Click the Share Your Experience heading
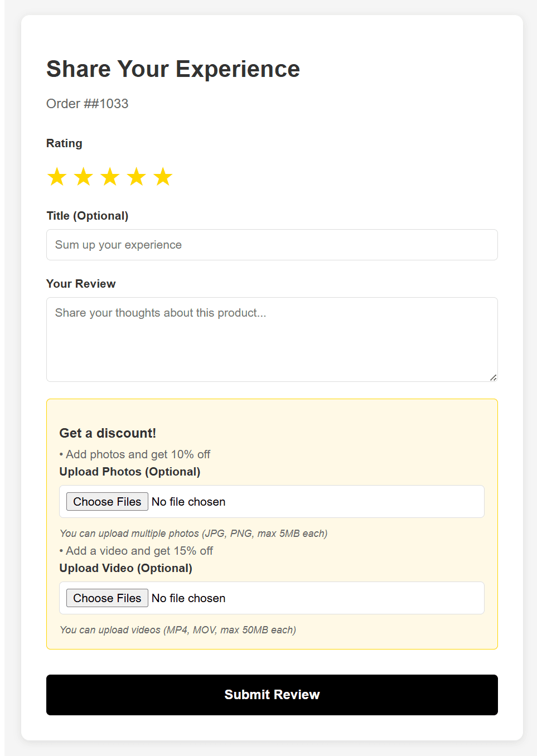The width and height of the screenshot is (537, 756). (173, 69)
